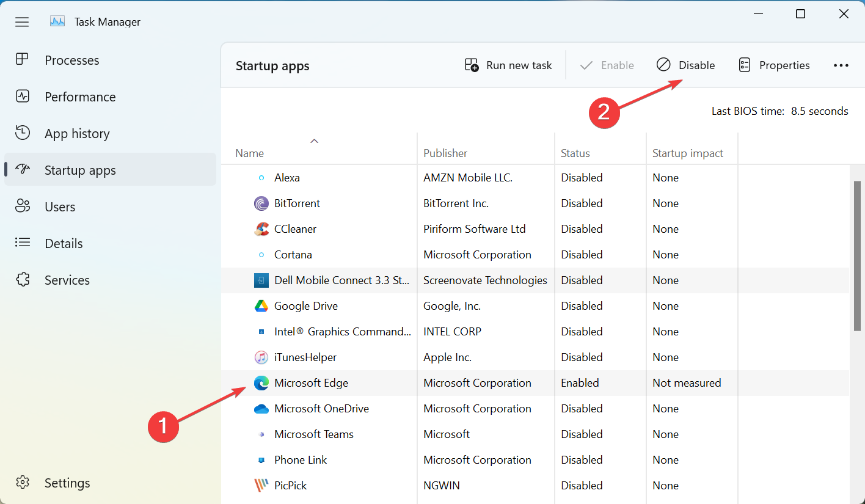Click publisher Google, Inc.
Image resolution: width=865 pixels, height=504 pixels.
click(452, 306)
